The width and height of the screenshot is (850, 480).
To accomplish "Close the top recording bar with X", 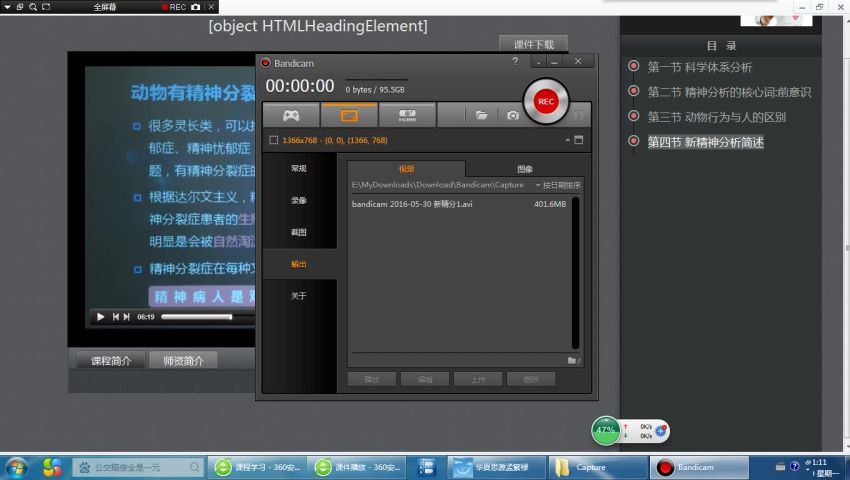I will click(211, 7).
